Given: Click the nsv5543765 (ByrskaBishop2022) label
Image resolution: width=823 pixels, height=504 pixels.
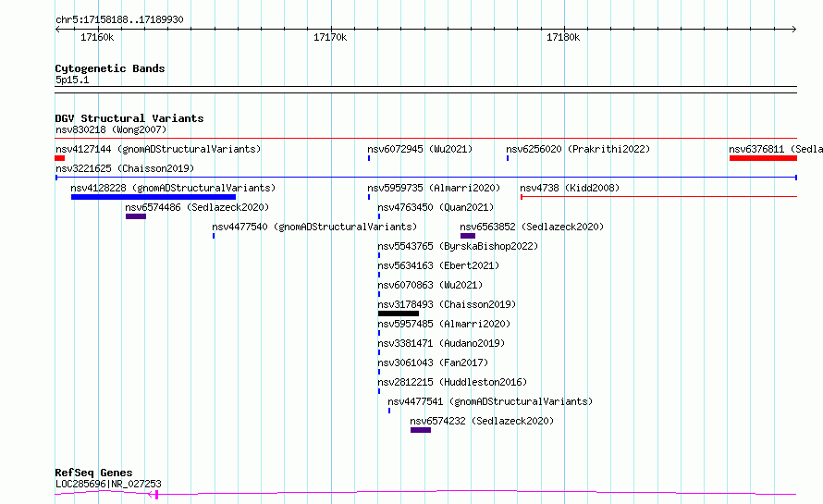Looking at the screenshot, I should [458, 246].
